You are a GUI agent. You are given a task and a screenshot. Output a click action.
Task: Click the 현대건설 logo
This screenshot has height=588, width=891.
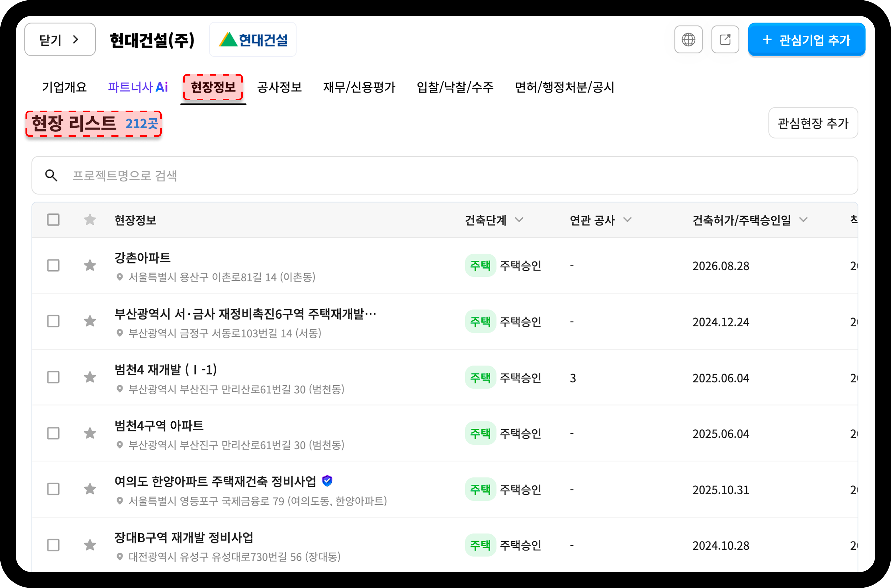(x=253, y=39)
